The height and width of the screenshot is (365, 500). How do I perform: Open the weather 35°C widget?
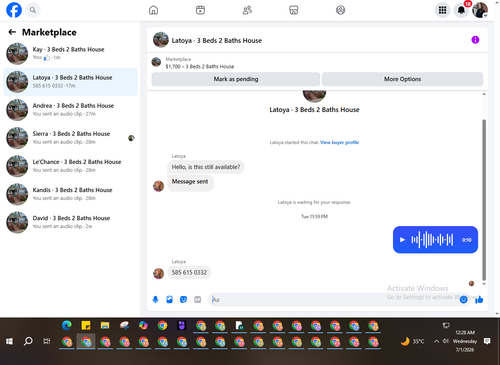coord(413,341)
